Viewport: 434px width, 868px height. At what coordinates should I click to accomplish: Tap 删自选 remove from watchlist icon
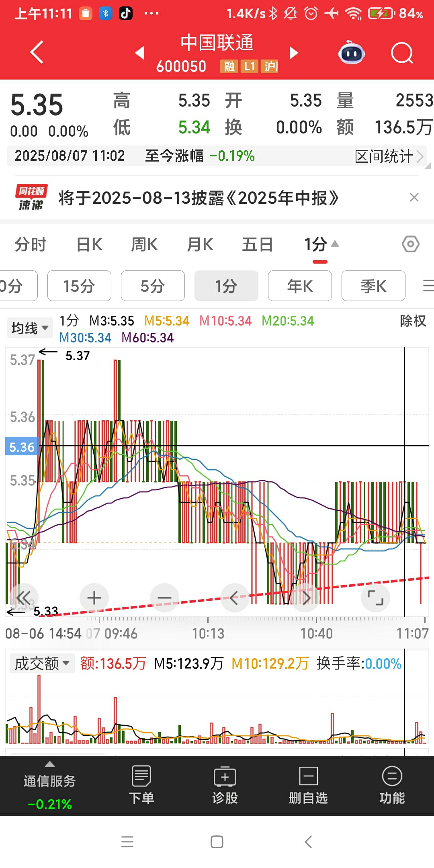pos(308,785)
